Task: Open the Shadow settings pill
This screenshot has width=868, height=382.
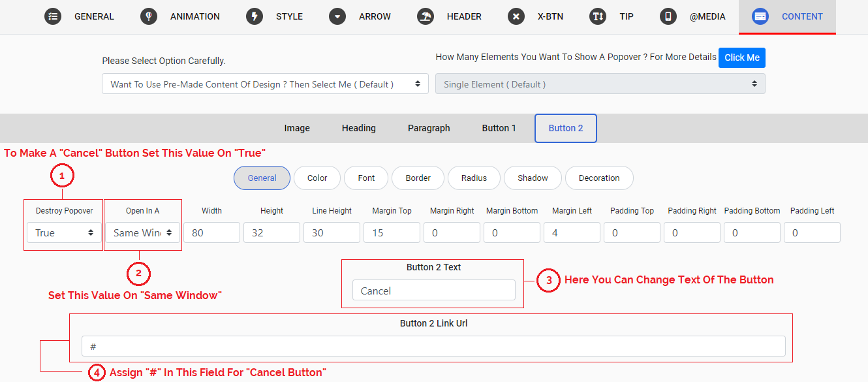Action: point(533,178)
